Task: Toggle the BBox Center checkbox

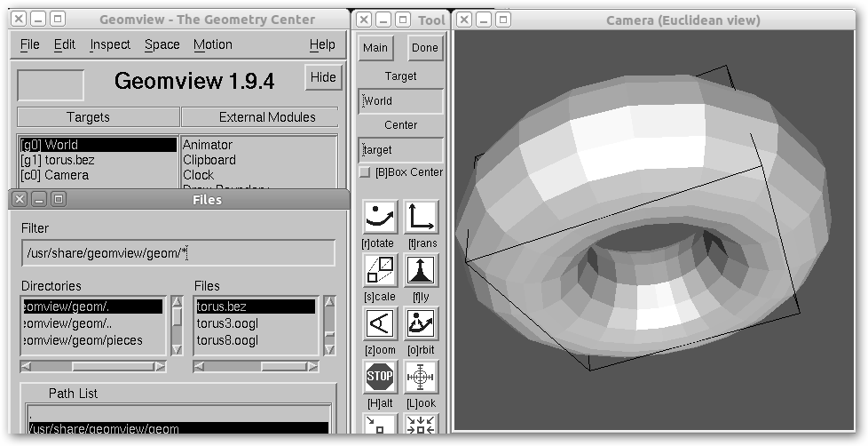Action: click(x=365, y=172)
